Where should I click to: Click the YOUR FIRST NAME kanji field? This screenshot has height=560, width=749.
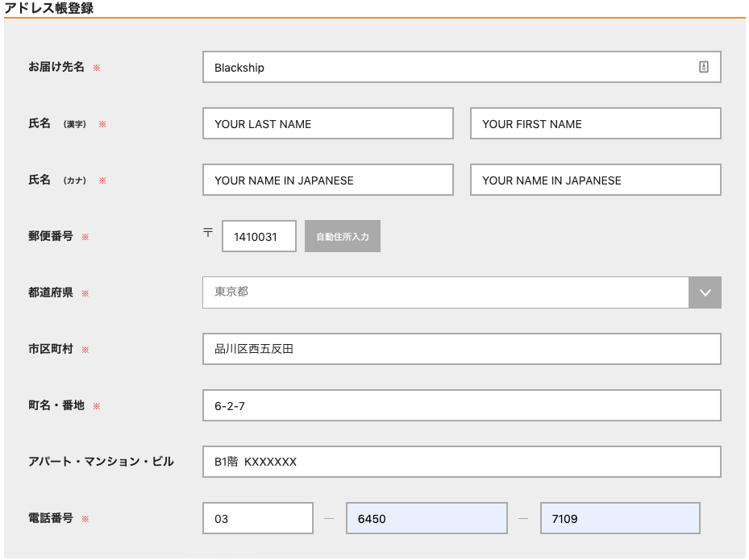point(596,123)
